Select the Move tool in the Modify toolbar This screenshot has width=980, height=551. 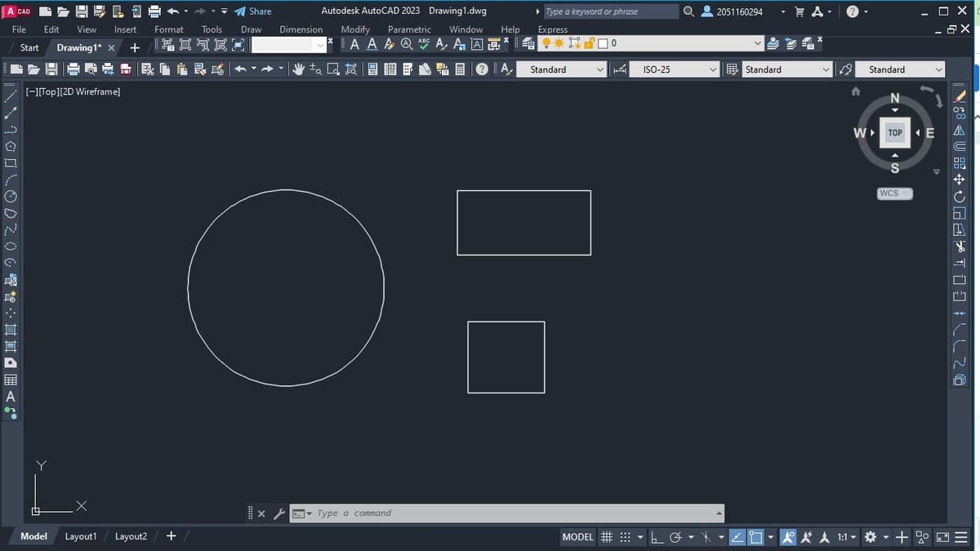pyautogui.click(x=960, y=180)
